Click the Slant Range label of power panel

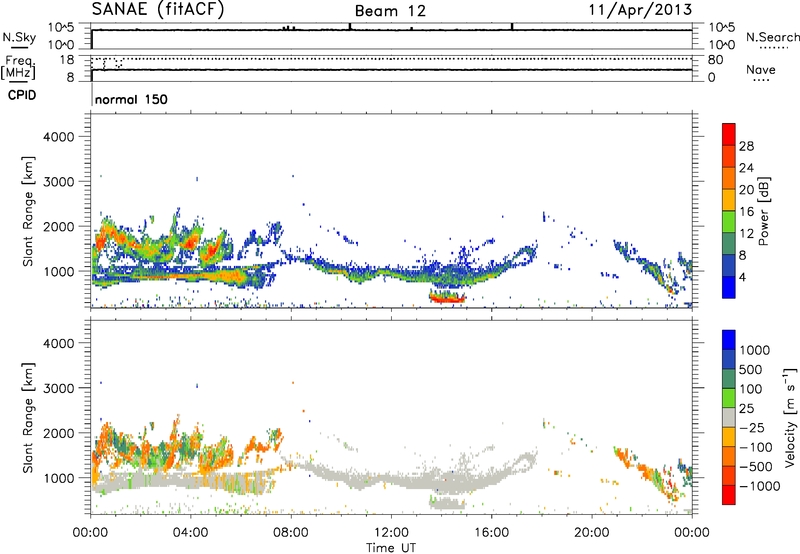(x=28, y=211)
